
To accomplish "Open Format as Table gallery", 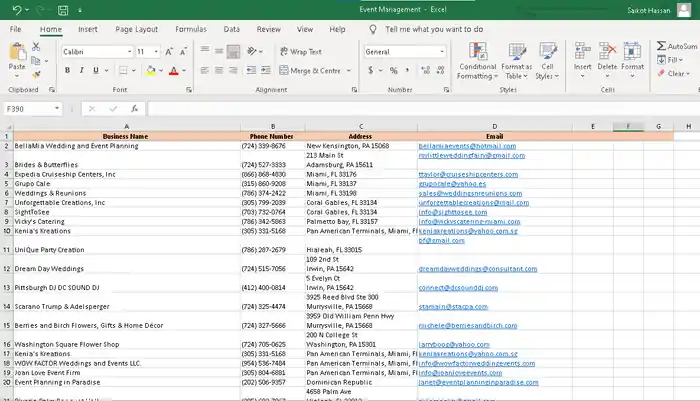I will (x=517, y=61).
